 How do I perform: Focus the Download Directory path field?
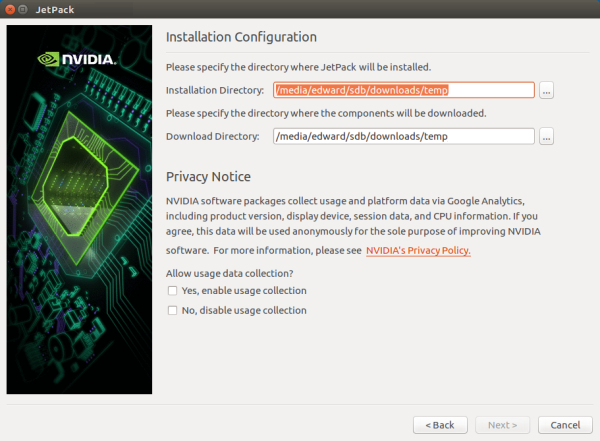click(x=403, y=137)
